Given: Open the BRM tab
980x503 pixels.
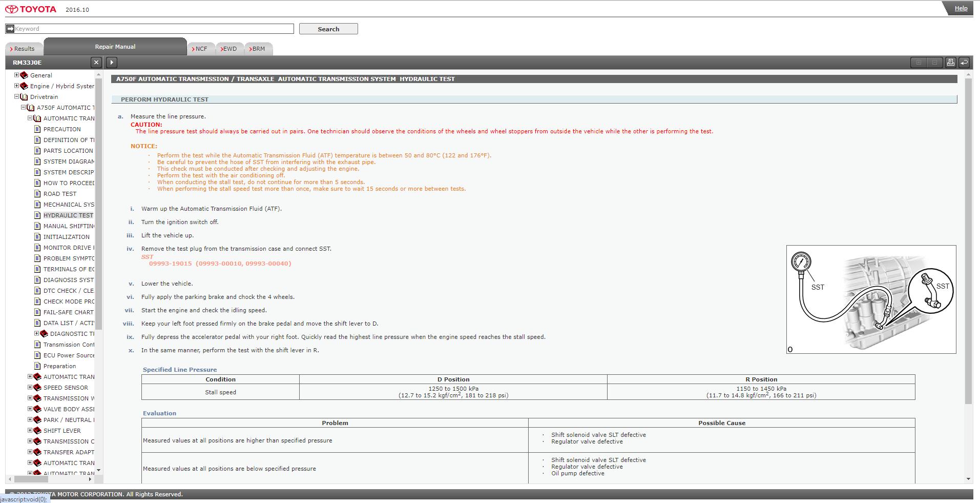Looking at the screenshot, I should [258, 49].
